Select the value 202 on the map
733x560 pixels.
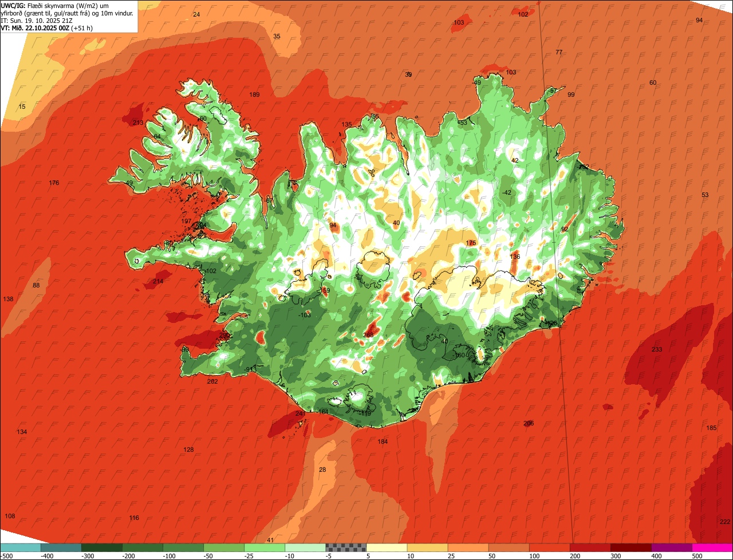(x=212, y=381)
